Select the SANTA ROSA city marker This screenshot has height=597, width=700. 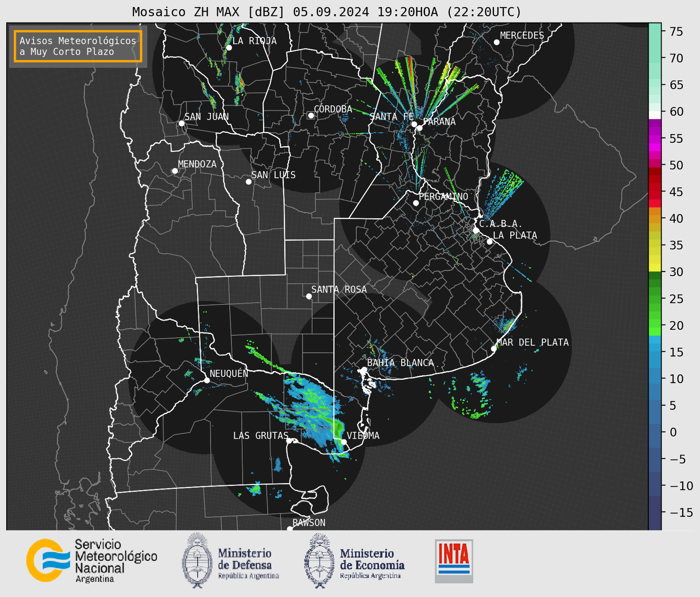[309, 296]
